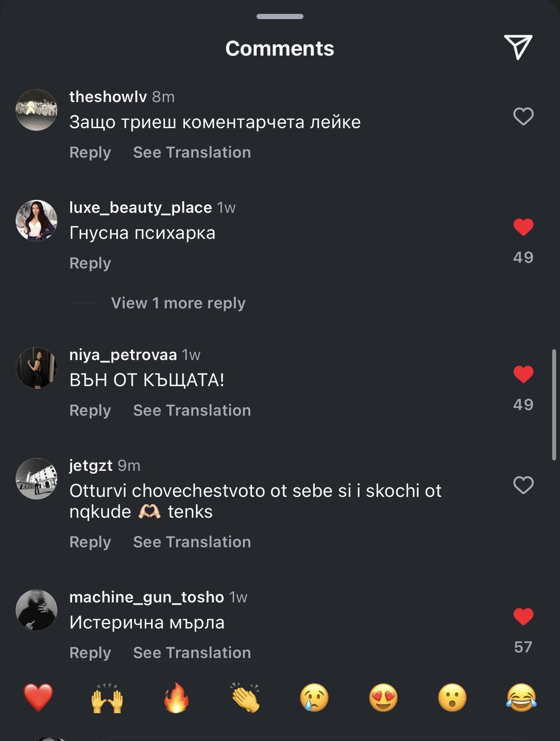The height and width of the screenshot is (741, 560).
Task: Send the laughing tears emoji reaction
Action: point(521,698)
